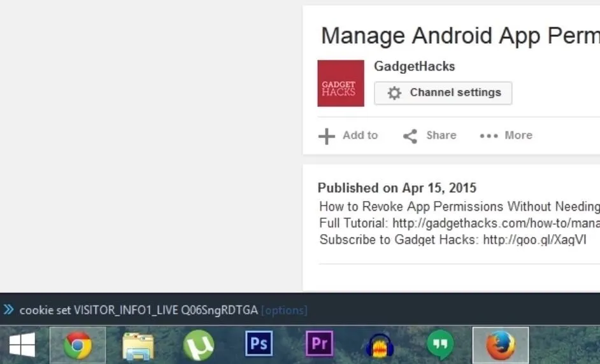Click the Published on Apr 15, 2015 text

coord(397,188)
